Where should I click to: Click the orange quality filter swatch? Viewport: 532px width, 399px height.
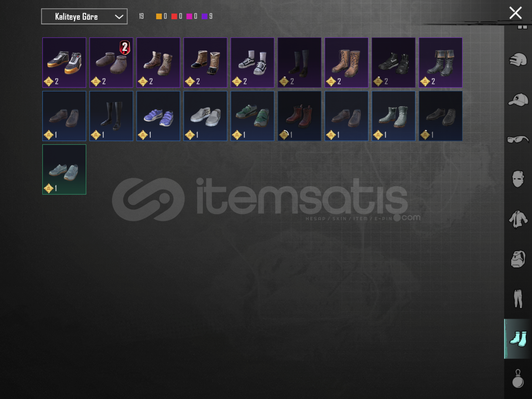tap(159, 16)
